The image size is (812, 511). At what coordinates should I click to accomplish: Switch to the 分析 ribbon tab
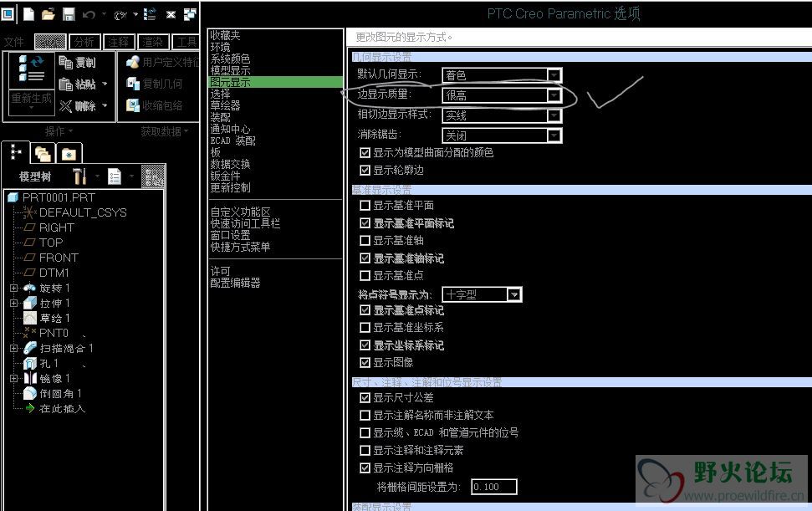(x=84, y=42)
